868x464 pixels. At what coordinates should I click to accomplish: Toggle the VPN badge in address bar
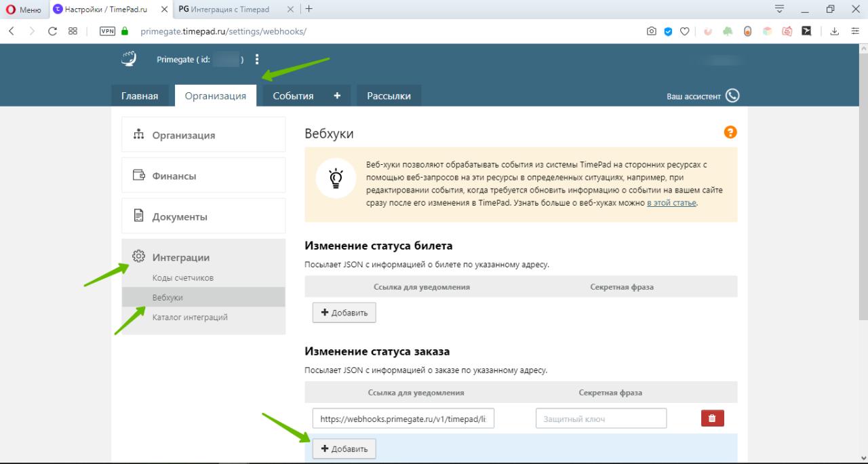point(107,31)
